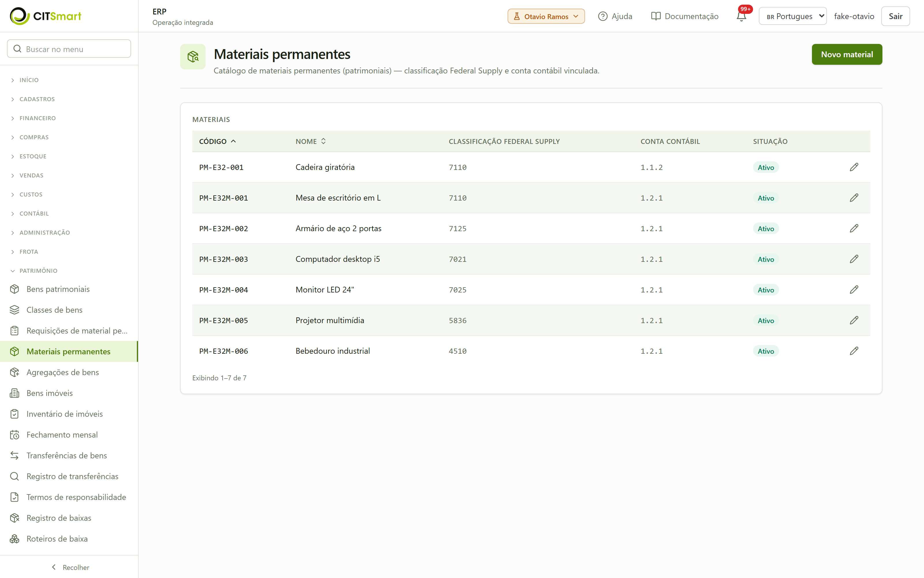Screen dimensions: 924x578
Task: Click Bens imóveis building icon
Action: pyautogui.click(x=14, y=393)
